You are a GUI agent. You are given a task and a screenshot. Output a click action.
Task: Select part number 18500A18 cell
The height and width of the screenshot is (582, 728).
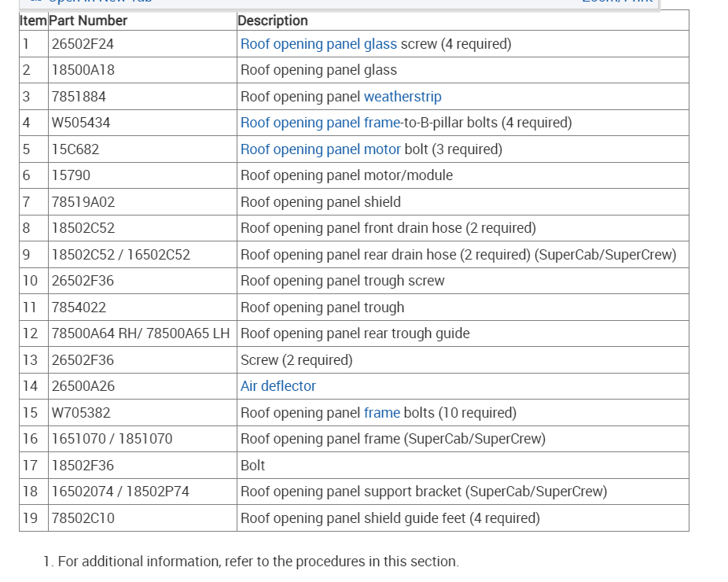click(x=83, y=70)
